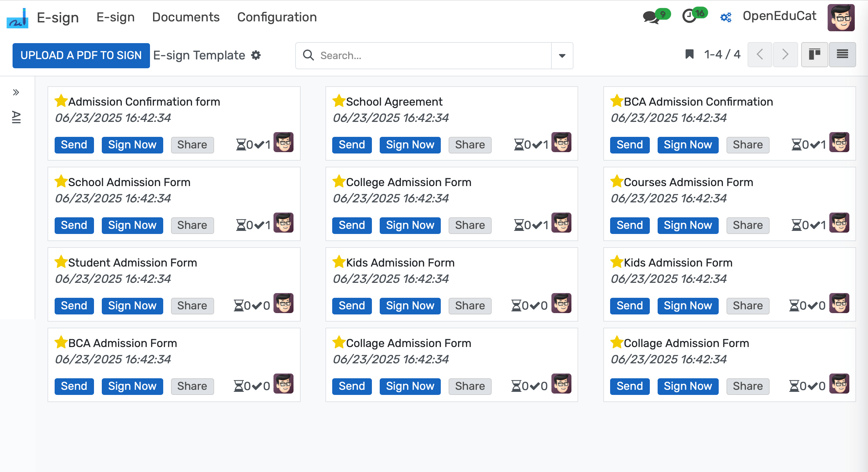Viewport: 868px width, 472px height.
Task: Open the user avatar menu next to OpenEduCat
Action: coord(842,18)
